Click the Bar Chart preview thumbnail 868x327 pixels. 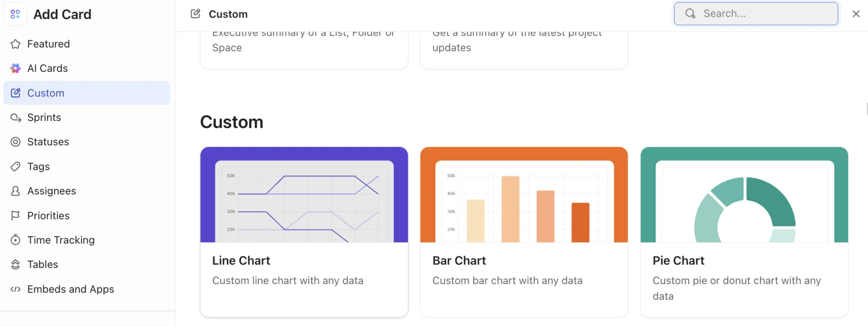coord(524,195)
